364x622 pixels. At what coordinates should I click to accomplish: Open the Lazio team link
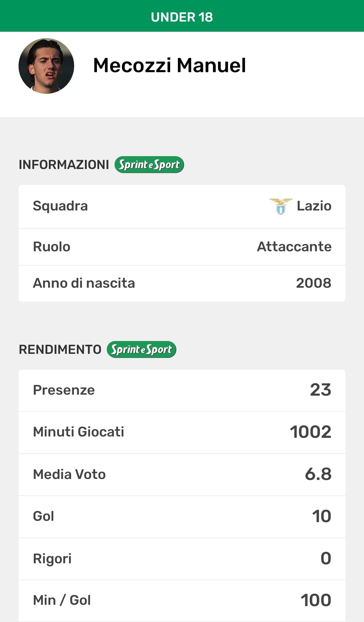[x=314, y=206]
